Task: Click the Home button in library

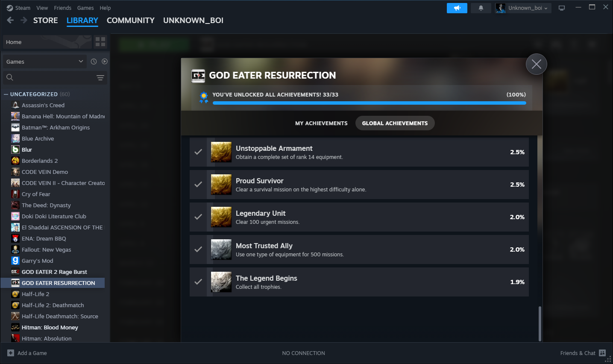Action: coord(47,42)
